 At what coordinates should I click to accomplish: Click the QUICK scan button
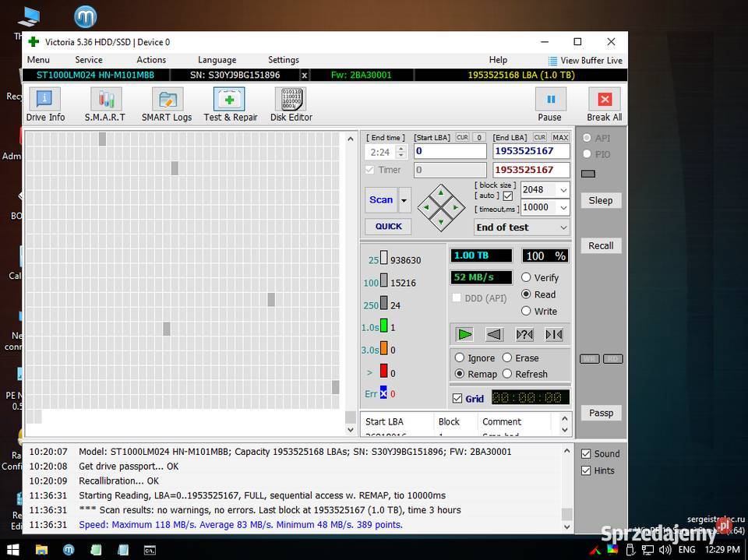pos(388,227)
